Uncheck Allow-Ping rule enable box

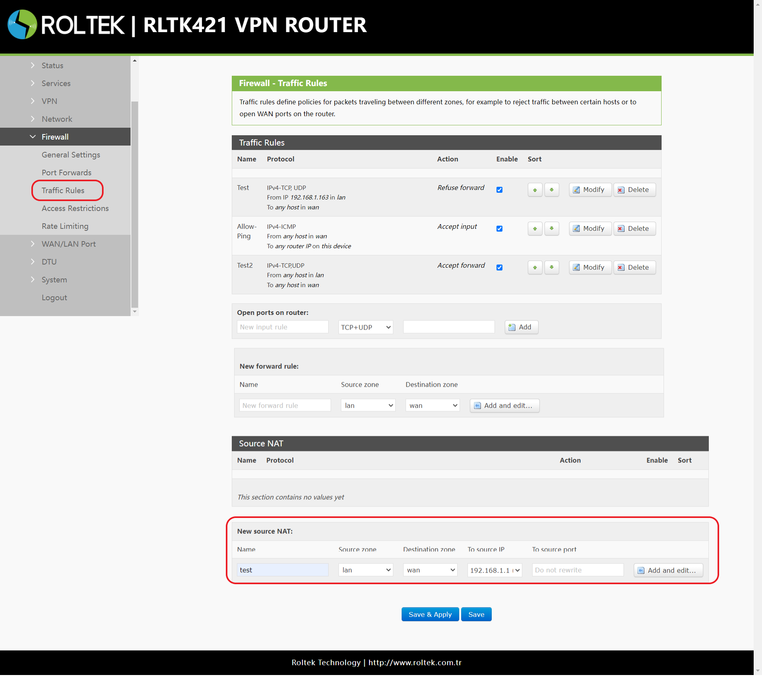coord(499,229)
